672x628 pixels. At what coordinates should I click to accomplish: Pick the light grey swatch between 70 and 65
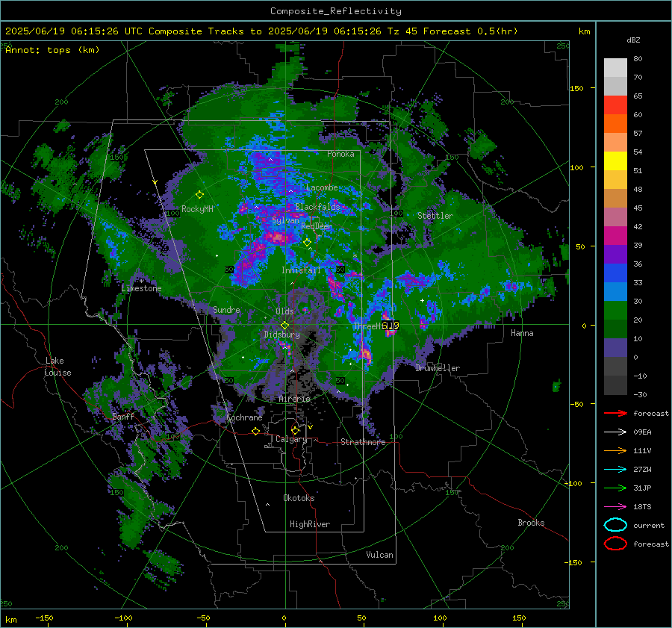point(615,86)
